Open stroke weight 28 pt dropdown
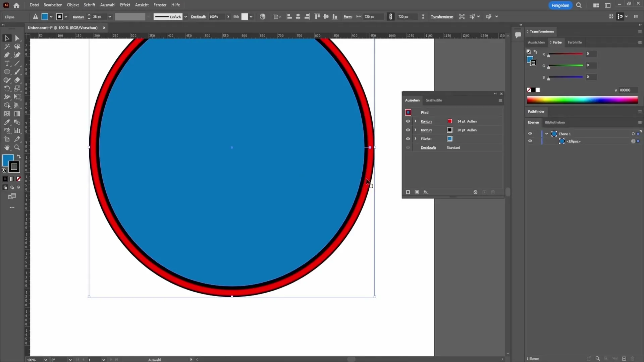Viewport: 644px width, 362px height. click(x=110, y=17)
